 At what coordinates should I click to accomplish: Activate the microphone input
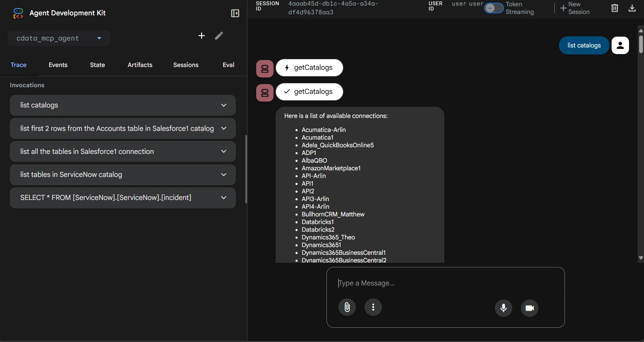[504, 308]
